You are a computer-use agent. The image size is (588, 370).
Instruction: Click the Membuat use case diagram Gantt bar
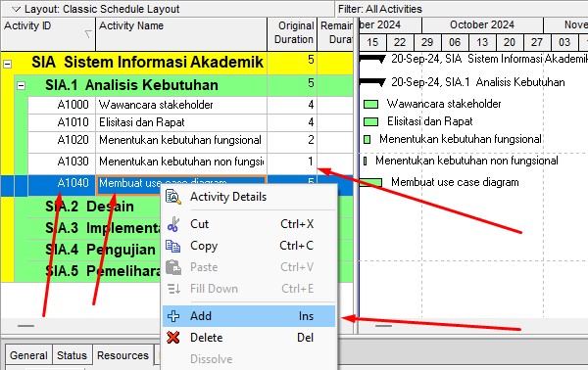click(370, 183)
